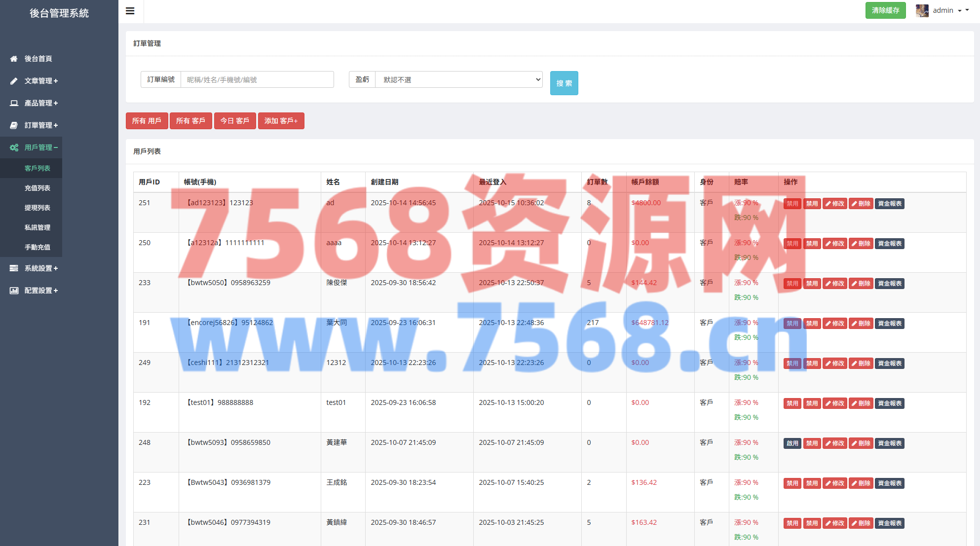Click the 添加 客戶+ button
Viewport: 980px width, 546px height.
click(281, 121)
